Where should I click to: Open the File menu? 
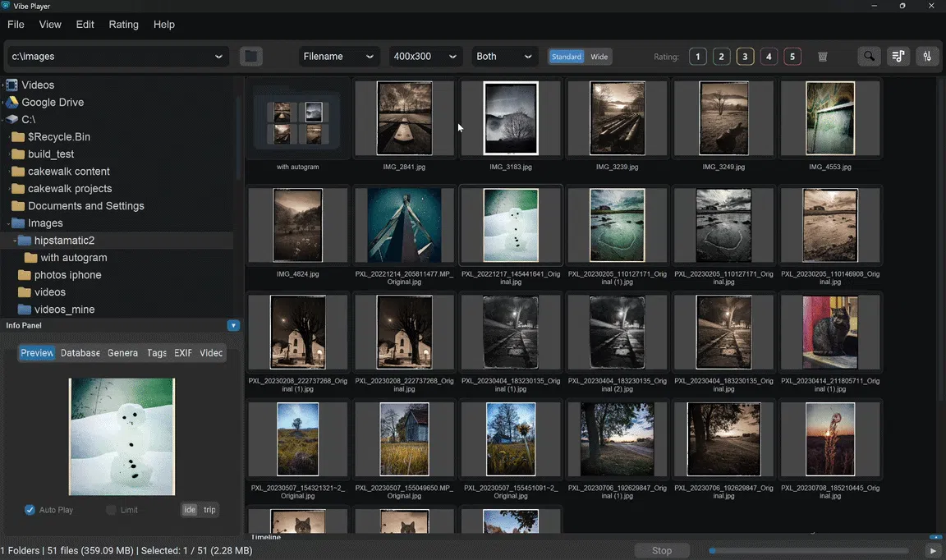(16, 24)
